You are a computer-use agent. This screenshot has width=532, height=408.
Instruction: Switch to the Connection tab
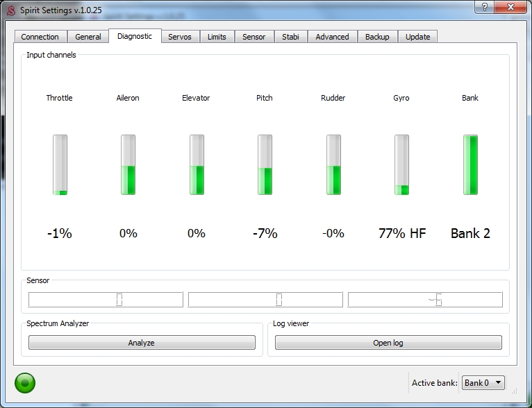(x=40, y=37)
